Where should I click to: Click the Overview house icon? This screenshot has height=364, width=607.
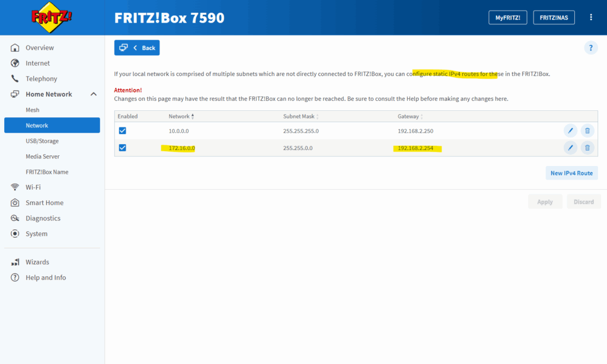(15, 47)
